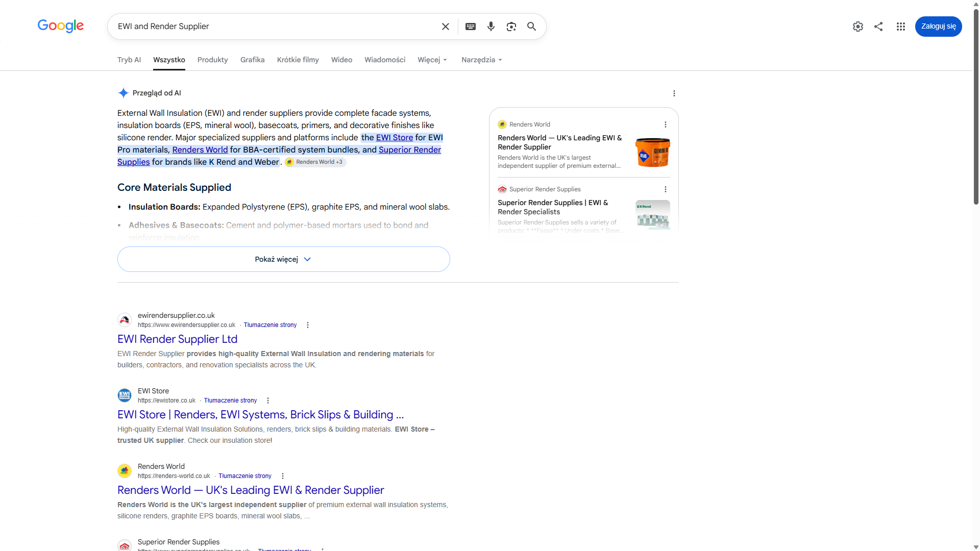Submit search with the magnifying glass icon
Screen dimensions: 980x551
coord(532,27)
